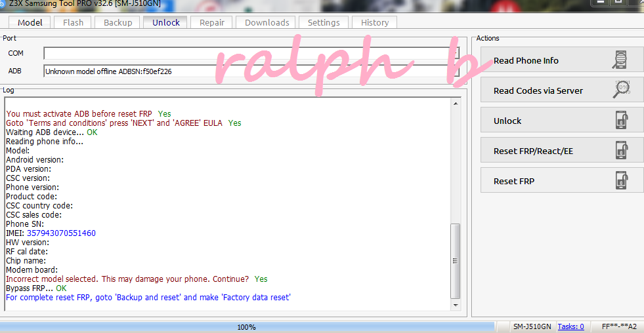Viewport: 644px width, 333px height.
Task: Click the phone unlock icon on Unlock button
Action: (622, 120)
